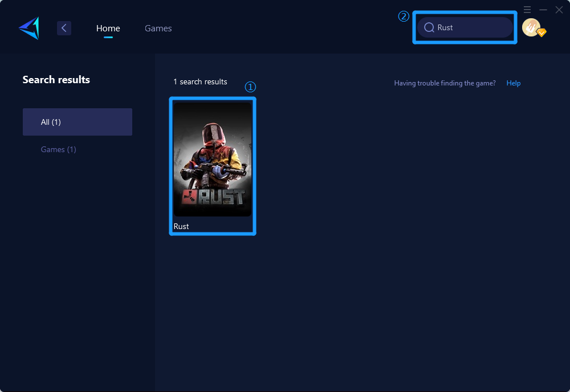Image resolution: width=570 pixels, height=392 pixels.
Task: Open the hamburger menu icon
Action: pyautogui.click(x=527, y=10)
